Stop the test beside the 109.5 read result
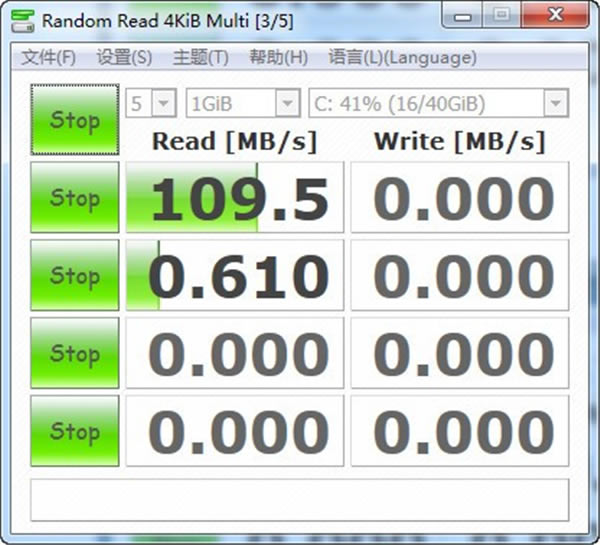This screenshot has height=545, width=600. [75, 198]
